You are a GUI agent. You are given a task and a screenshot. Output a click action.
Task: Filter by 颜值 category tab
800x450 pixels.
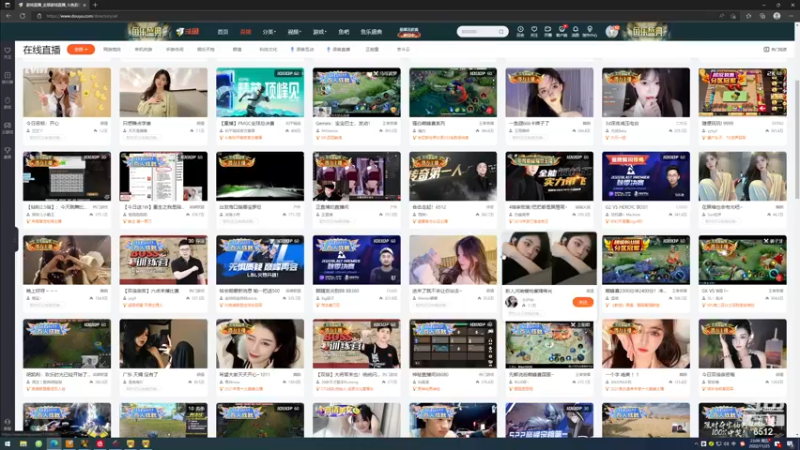(237, 49)
